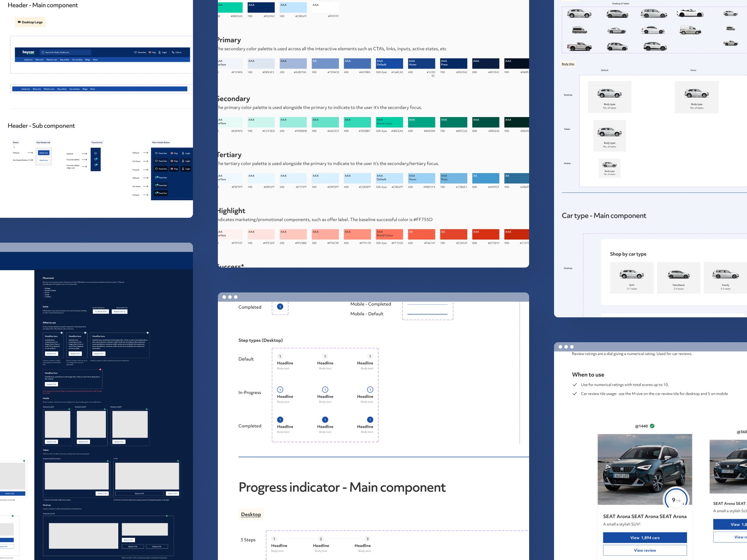Click the heycar logo in header
747x560 pixels.
pos(28,52)
